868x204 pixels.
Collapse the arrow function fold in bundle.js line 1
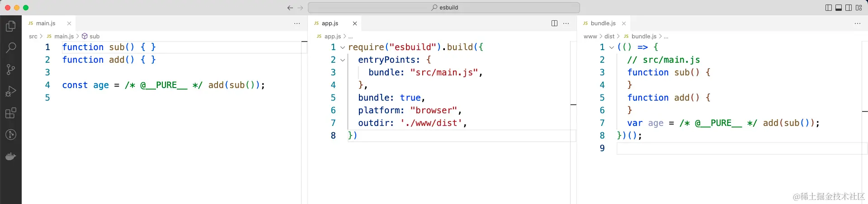click(x=612, y=47)
